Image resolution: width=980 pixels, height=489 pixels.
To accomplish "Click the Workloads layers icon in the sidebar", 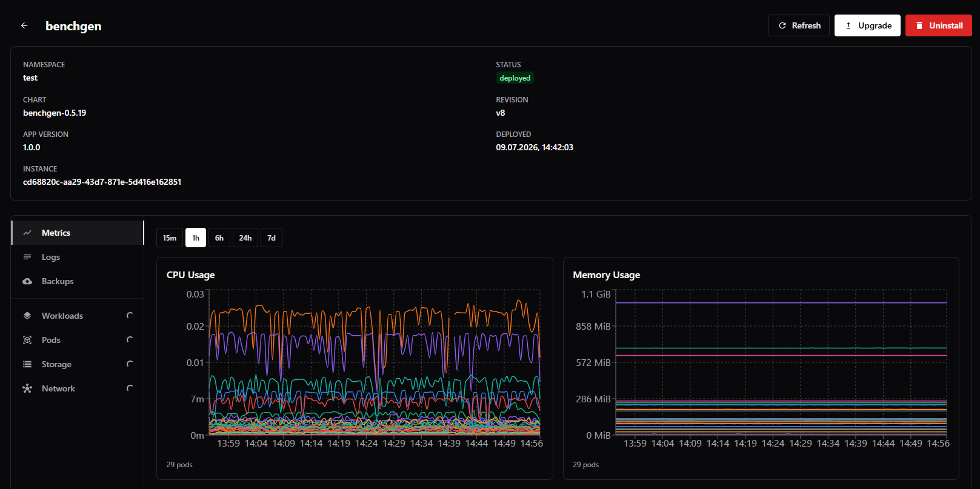I will pyautogui.click(x=27, y=316).
